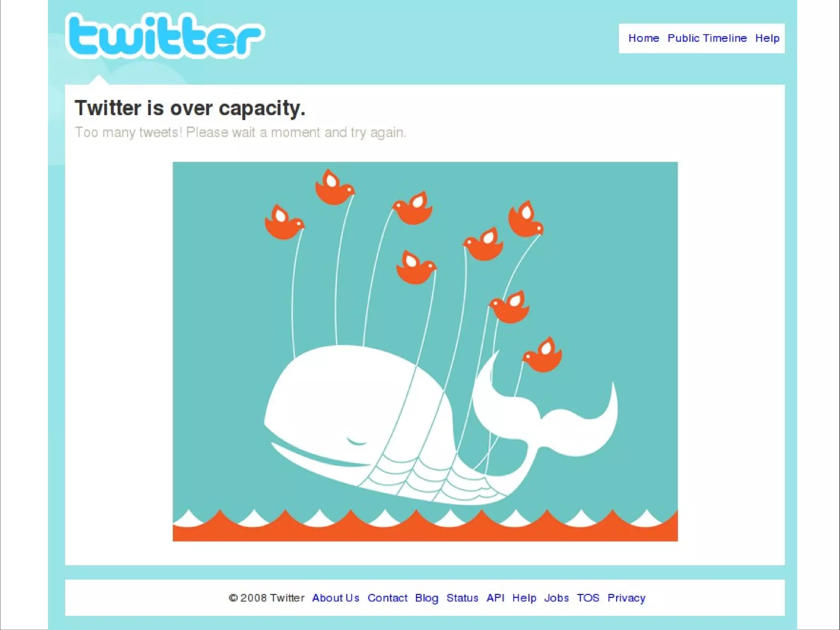
Task: View the TOS footer link
Action: 588,598
